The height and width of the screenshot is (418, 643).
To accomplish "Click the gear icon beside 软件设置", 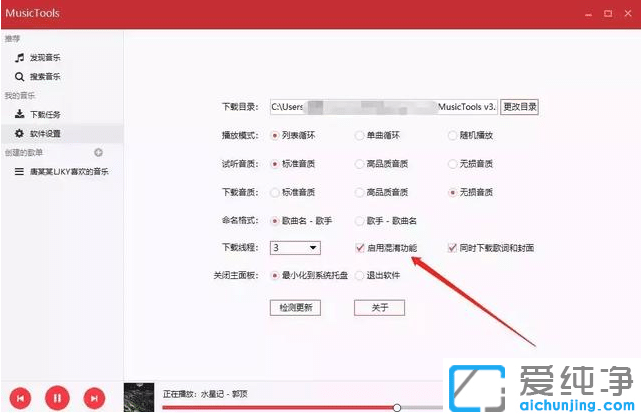I will click(x=19, y=134).
